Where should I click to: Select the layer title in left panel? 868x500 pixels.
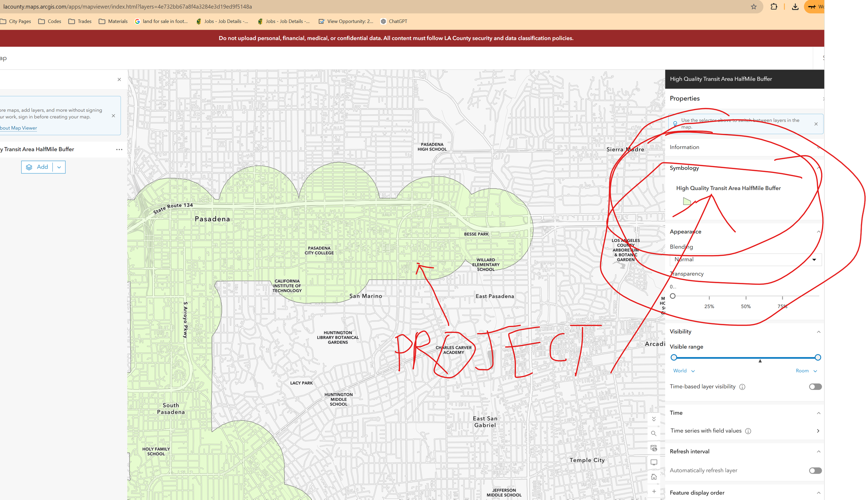(37, 149)
